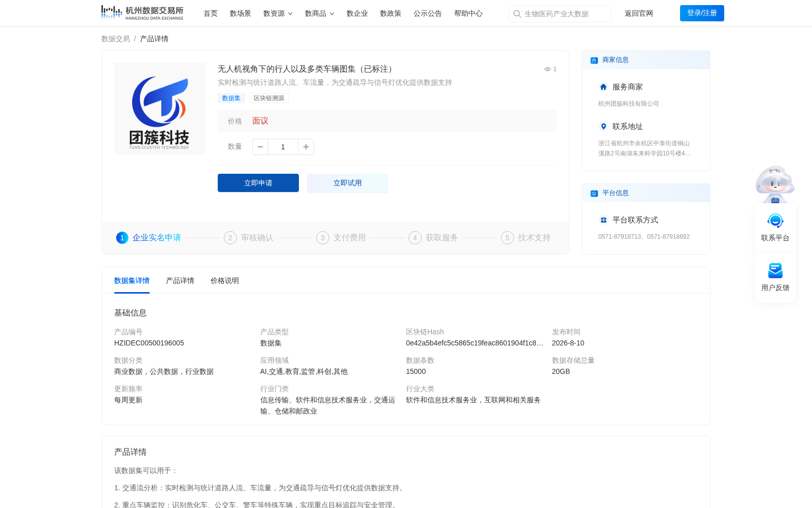The image size is (812, 508).
Task: Click the 商家信息 header icon
Action: (x=594, y=60)
